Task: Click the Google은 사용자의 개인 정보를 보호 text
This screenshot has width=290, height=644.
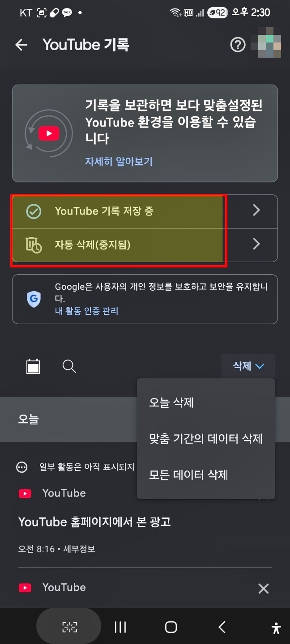Action: tap(161, 292)
